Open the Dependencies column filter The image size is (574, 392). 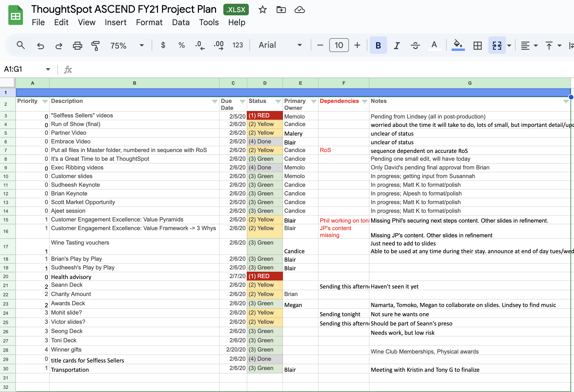click(365, 101)
